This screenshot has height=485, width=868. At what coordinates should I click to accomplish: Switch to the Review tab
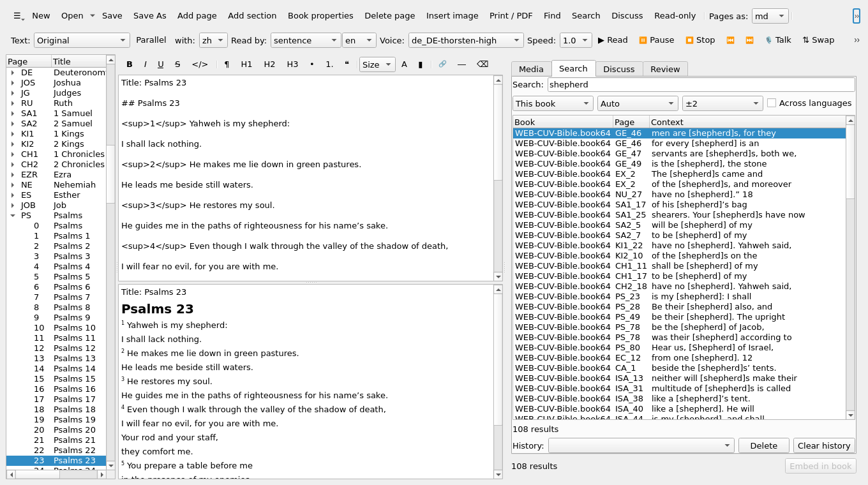pyautogui.click(x=665, y=69)
